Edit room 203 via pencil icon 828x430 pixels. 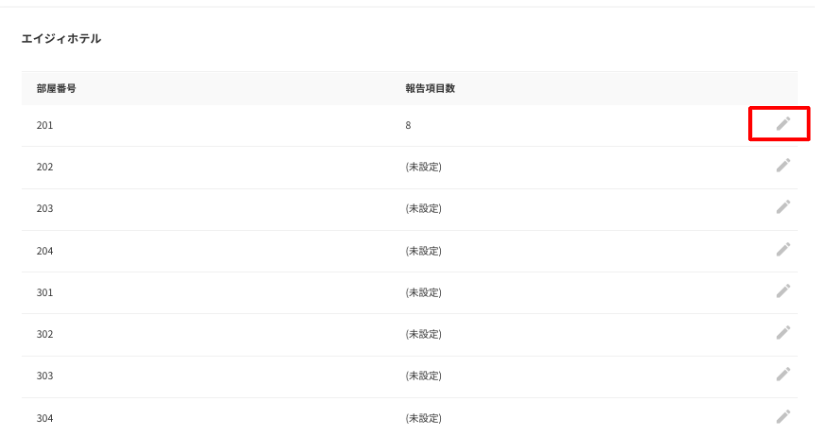tap(784, 207)
